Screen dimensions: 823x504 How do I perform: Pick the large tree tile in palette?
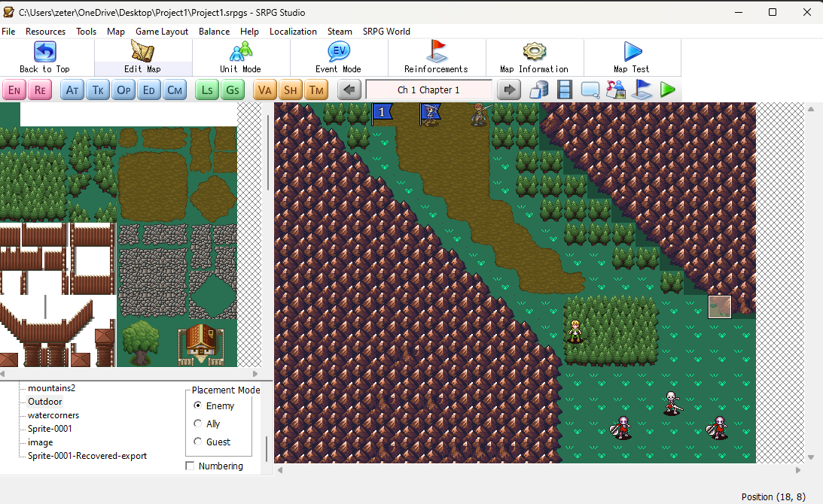coord(140,342)
